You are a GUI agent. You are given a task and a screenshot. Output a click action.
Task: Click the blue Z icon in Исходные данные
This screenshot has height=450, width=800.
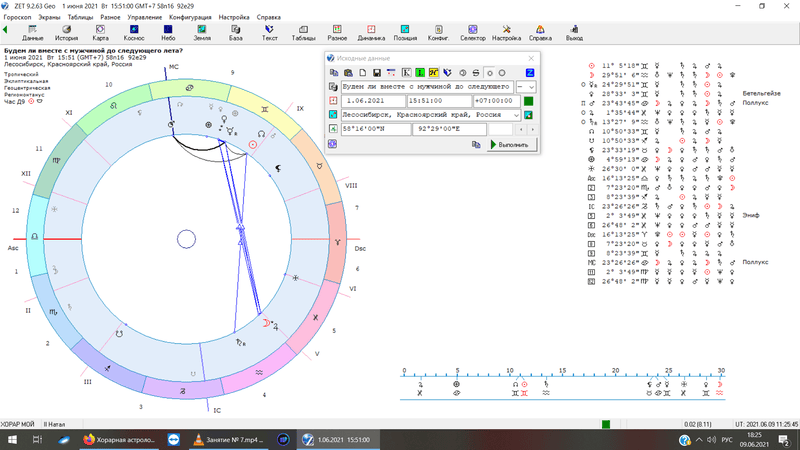[x=529, y=73]
